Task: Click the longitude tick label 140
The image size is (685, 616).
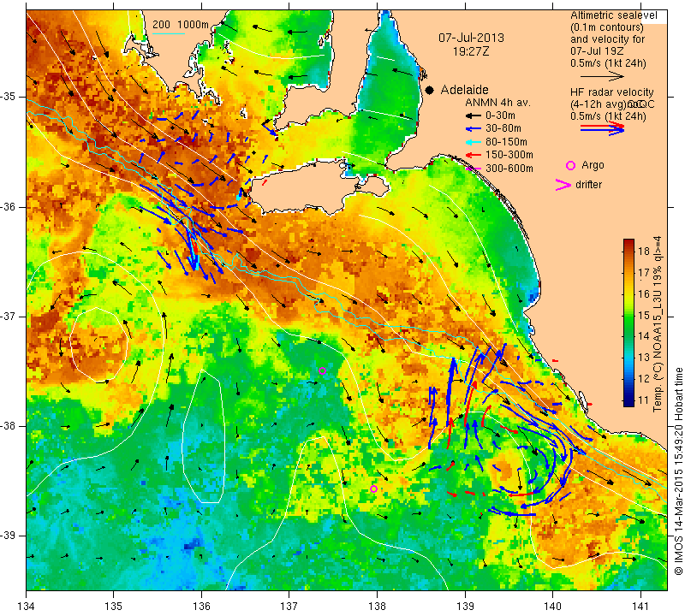Action: pyautogui.click(x=552, y=607)
